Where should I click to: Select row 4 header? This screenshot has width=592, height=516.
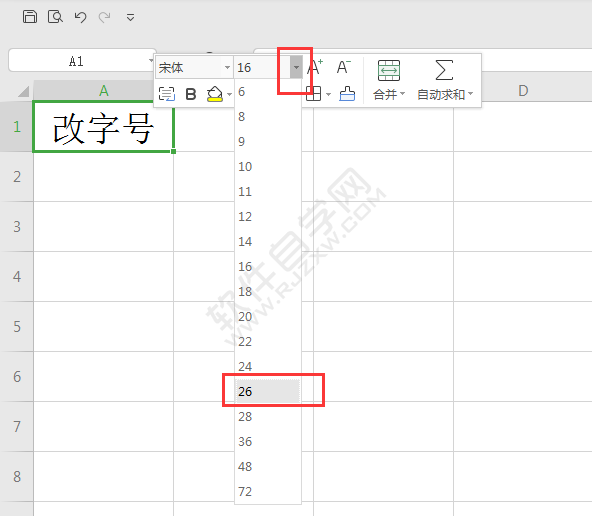click(17, 277)
